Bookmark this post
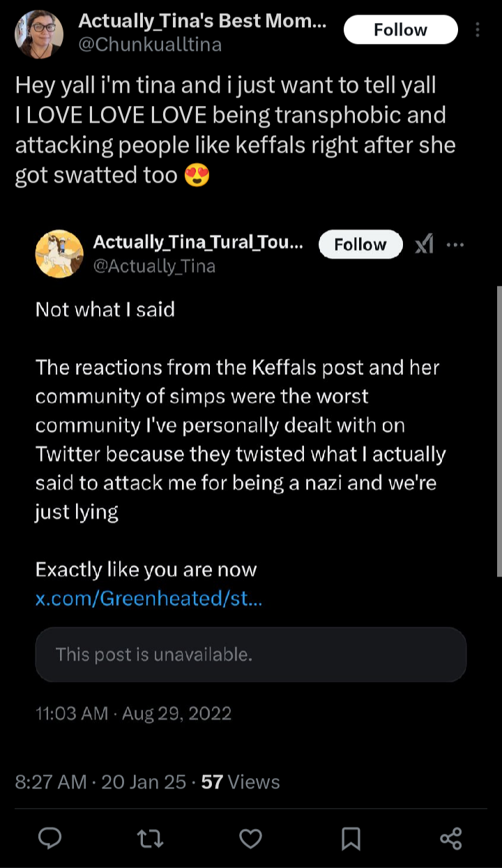 click(x=351, y=838)
